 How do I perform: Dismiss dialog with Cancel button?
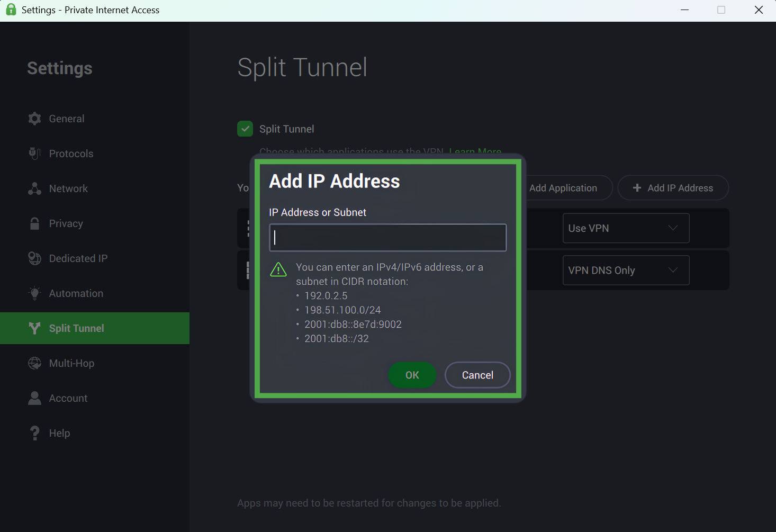click(x=477, y=375)
